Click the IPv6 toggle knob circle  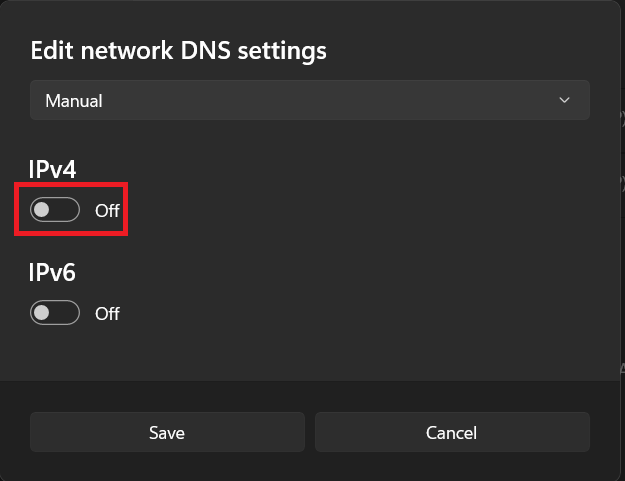click(x=42, y=313)
